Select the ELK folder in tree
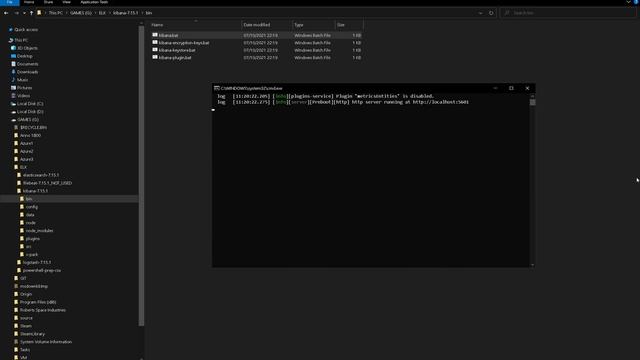Viewport: 640px width, 360px height. coord(23,167)
